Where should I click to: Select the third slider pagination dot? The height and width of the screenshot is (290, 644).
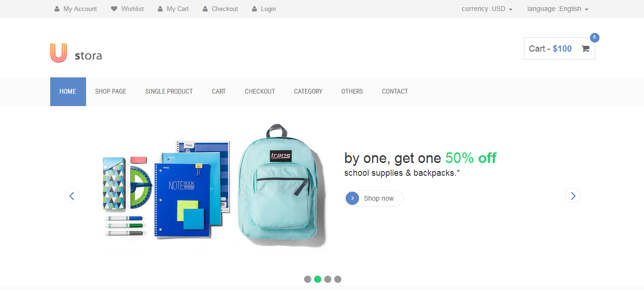click(327, 279)
